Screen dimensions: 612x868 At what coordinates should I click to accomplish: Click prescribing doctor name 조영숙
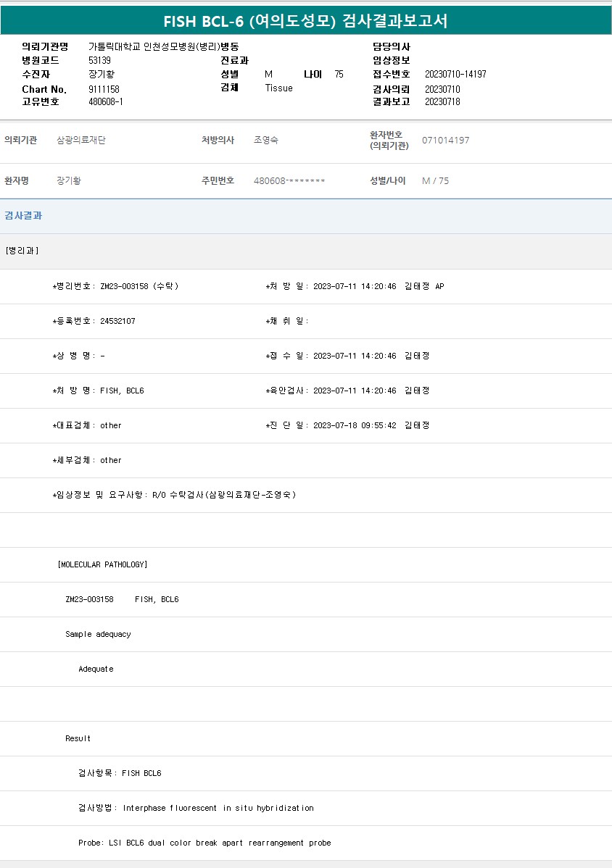click(x=265, y=141)
